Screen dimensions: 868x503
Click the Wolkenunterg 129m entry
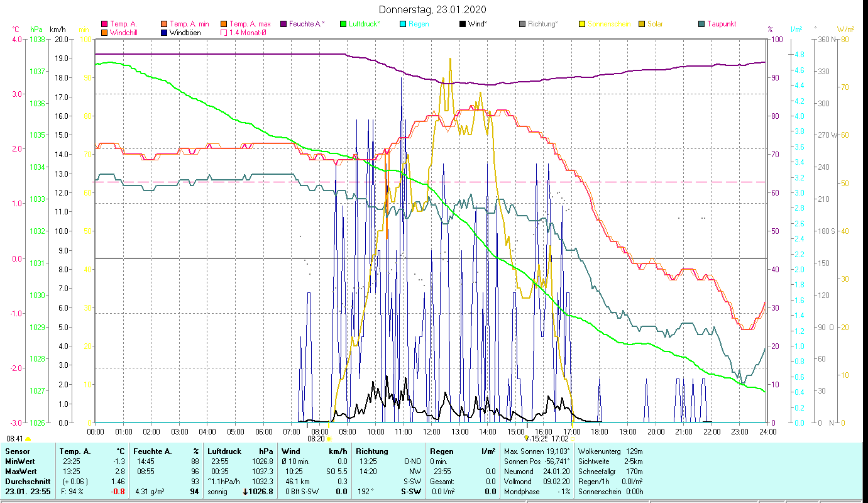tap(610, 451)
